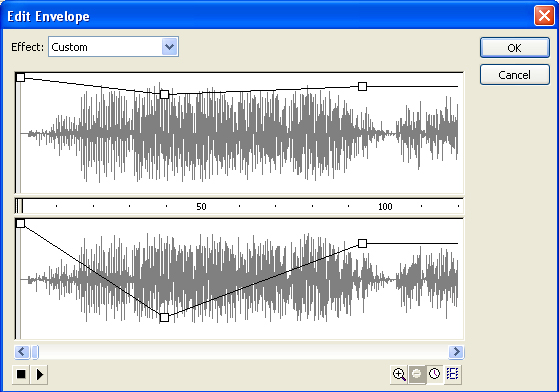559x392 pixels.
Task: Select upper channel's middle envelope handle
Action: pos(164,94)
